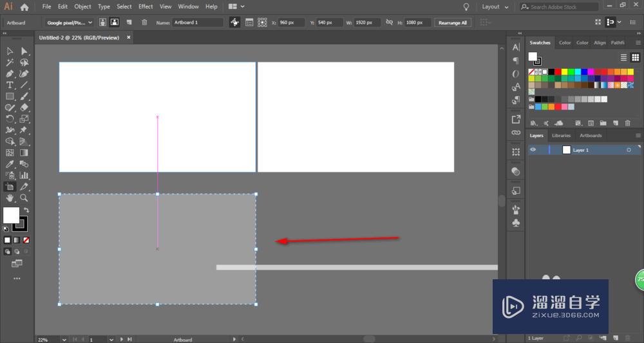Select the Puppet Warp pin tool
The width and height of the screenshot is (644, 343).
(24, 130)
